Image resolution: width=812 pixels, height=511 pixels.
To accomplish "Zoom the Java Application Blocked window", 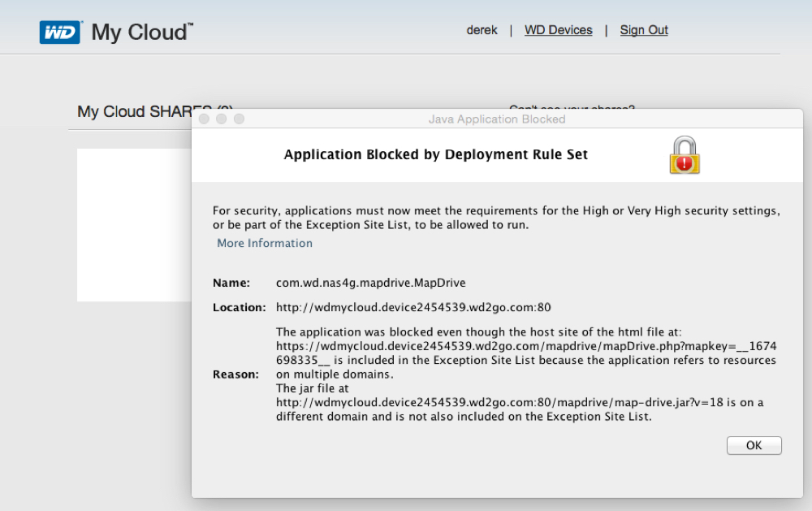I will 239,119.
